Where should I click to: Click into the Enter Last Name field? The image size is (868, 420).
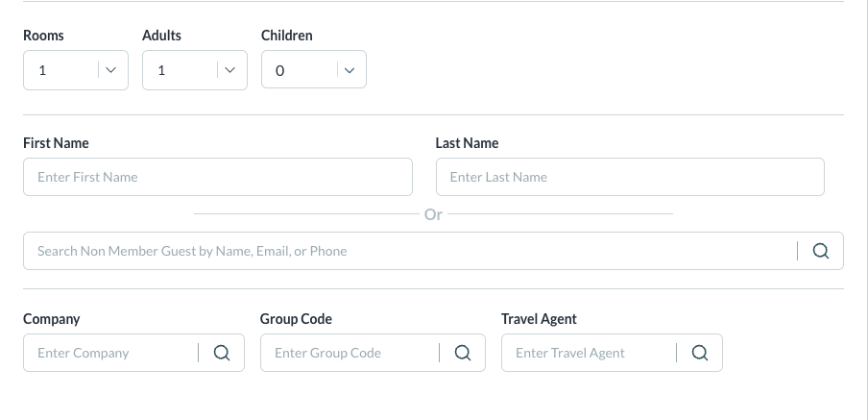[630, 177]
